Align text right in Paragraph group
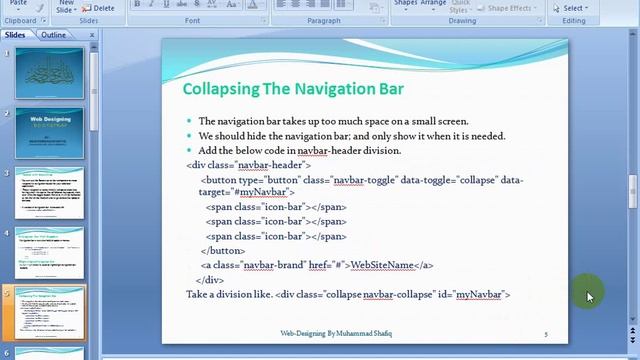The image size is (640, 360). 310,4
